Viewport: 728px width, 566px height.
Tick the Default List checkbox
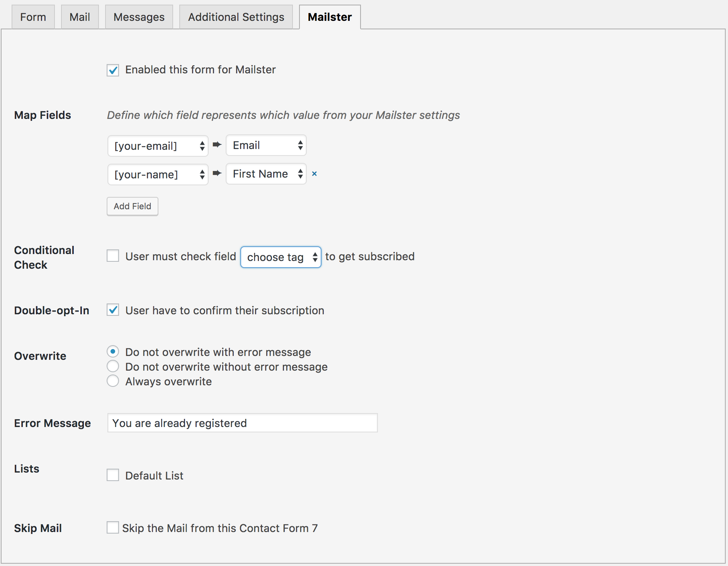[x=113, y=475]
